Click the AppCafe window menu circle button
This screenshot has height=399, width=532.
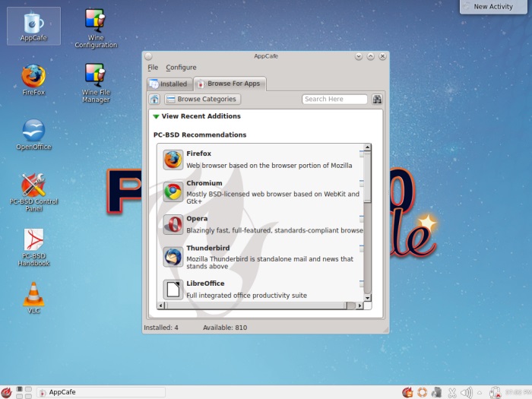(148, 57)
